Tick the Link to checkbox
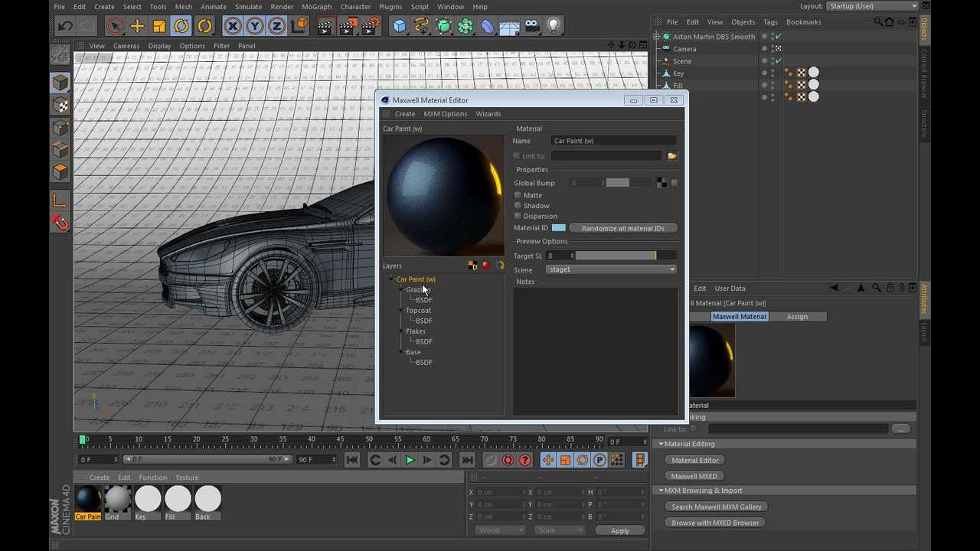This screenshot has height=551, width=980. (517, 156)
